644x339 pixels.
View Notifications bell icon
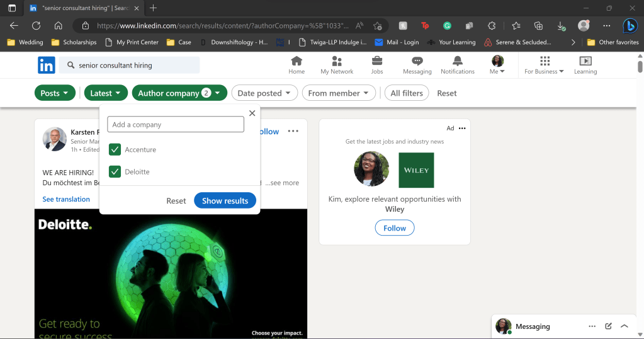click(458, 61)
